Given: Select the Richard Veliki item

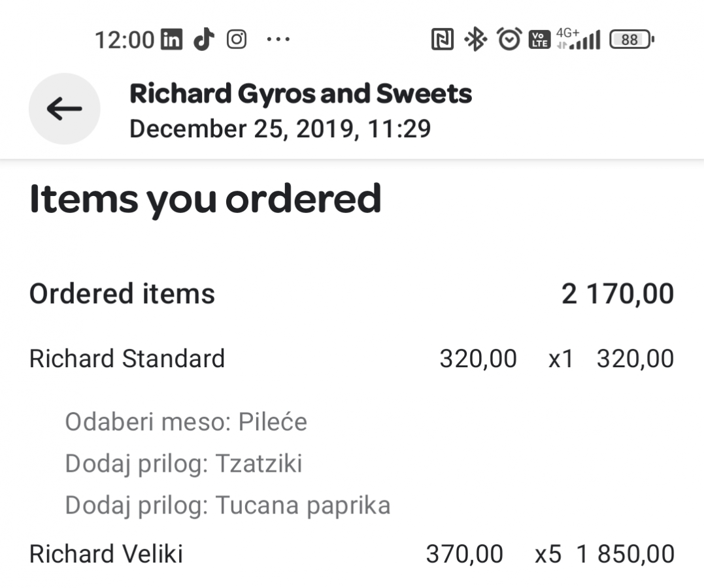Looking at the screenshot, I should coord(106,554).
